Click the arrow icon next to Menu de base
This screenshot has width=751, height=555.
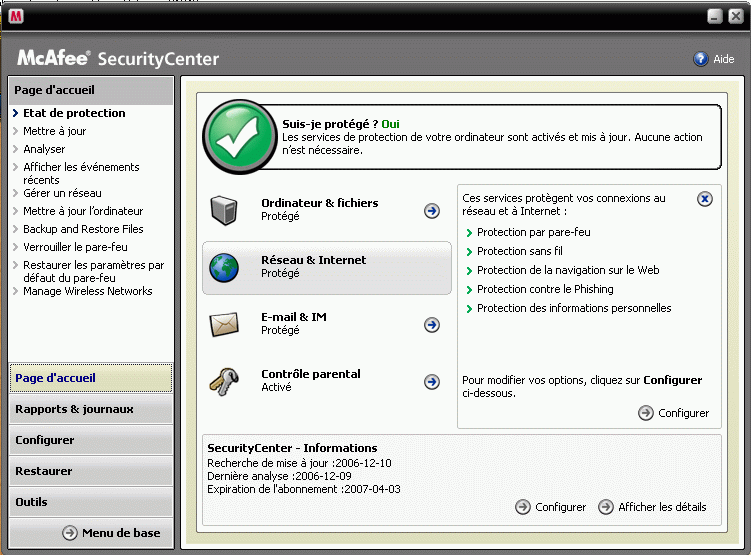pos(70,532)
